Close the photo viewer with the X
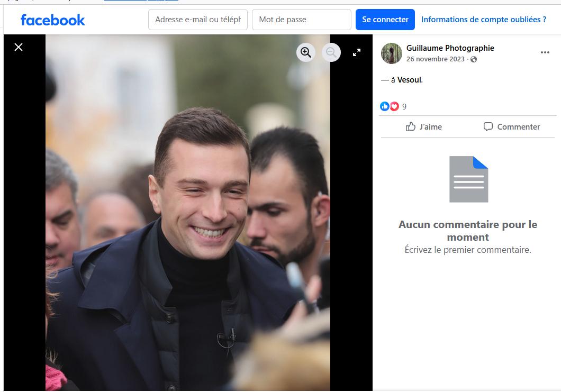Viewport: 561px width, 392px height. [x=19, y=47]
